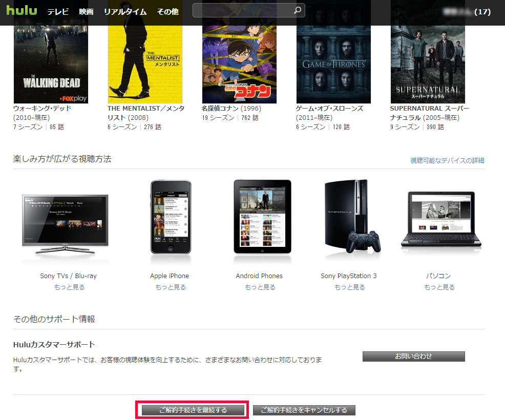This screenshot has height=420, width=505.
Task: Click もっと見る under Android Phones
Action: coord(260,287)
